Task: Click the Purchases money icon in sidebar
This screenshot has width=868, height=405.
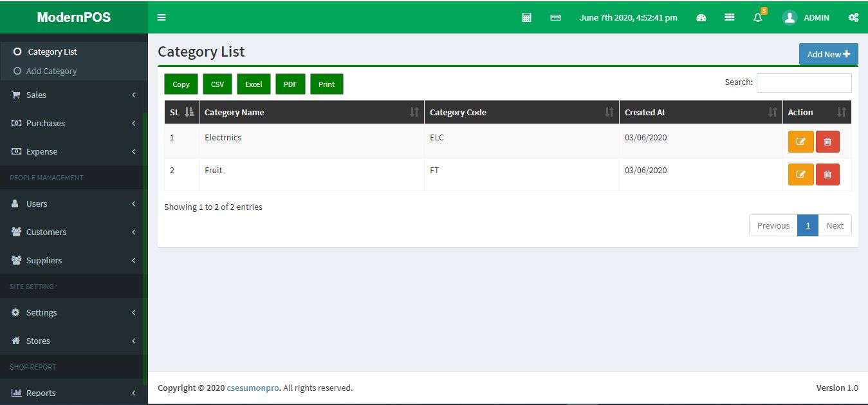Action: 16,123
